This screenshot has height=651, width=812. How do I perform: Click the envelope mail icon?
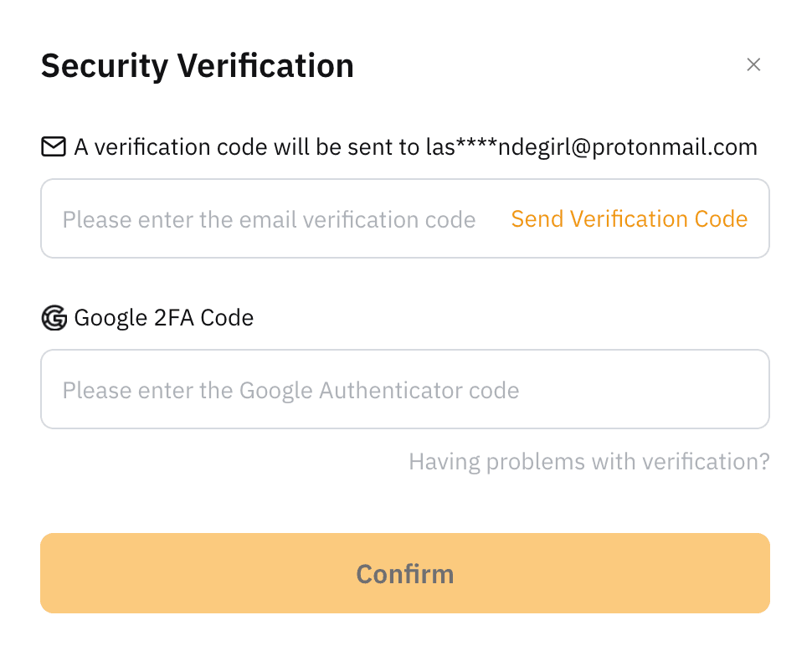pos(54,148)
